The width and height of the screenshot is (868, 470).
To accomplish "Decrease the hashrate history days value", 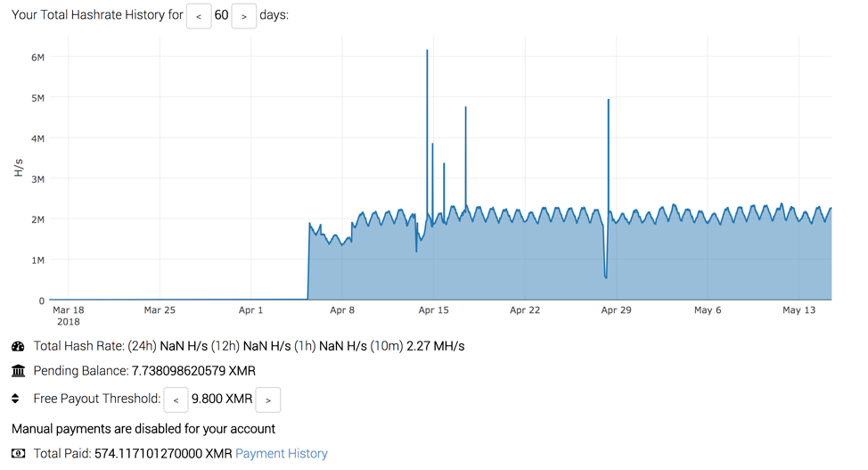I will (x=199, y=16).
